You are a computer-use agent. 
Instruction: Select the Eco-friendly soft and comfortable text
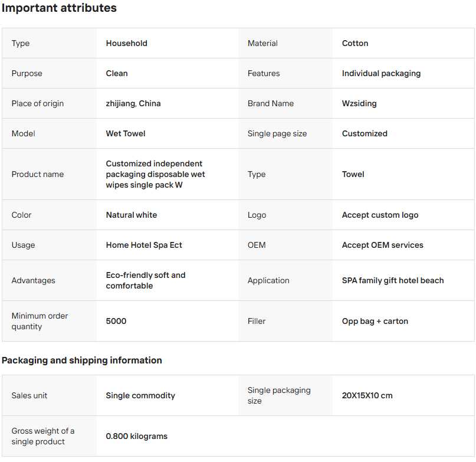146,280
